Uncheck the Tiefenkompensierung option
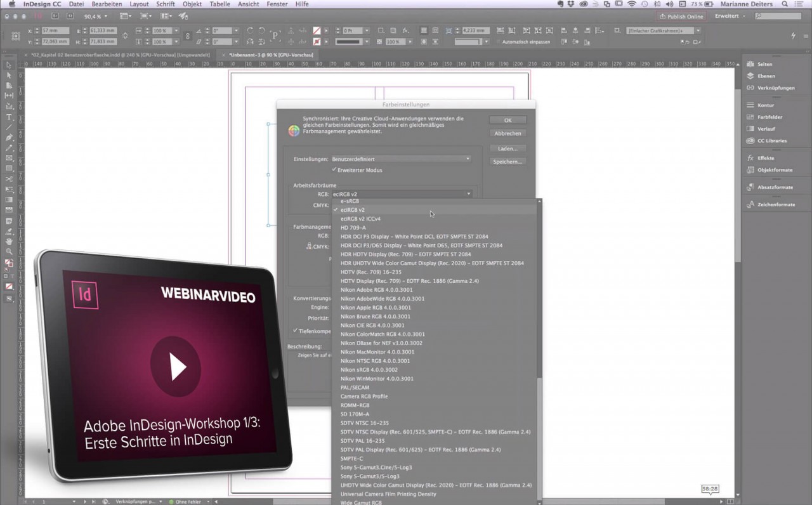Screen dimensions: 812x505 [x=294, y=331]
